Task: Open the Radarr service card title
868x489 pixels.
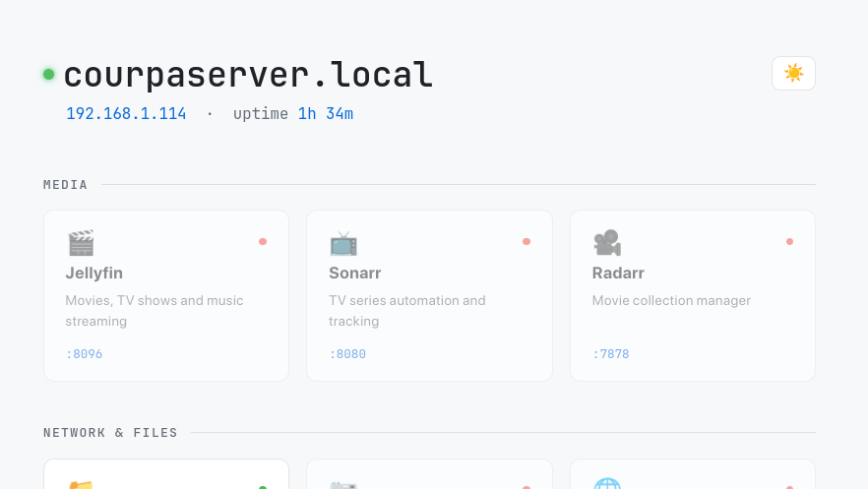Action: 618,273
